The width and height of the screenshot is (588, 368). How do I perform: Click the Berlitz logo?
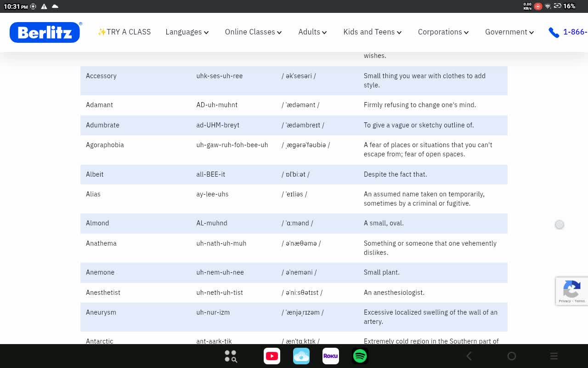point(45,32)
